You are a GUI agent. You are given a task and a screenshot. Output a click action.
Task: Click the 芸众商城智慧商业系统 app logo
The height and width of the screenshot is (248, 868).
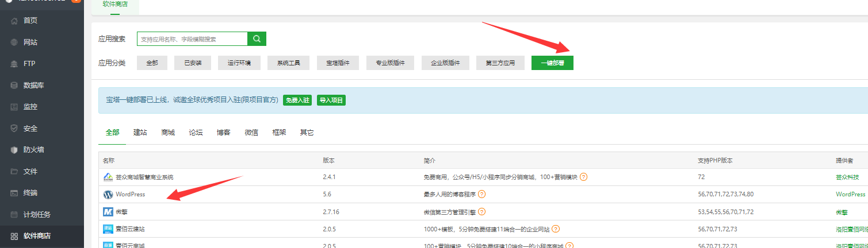108,177
